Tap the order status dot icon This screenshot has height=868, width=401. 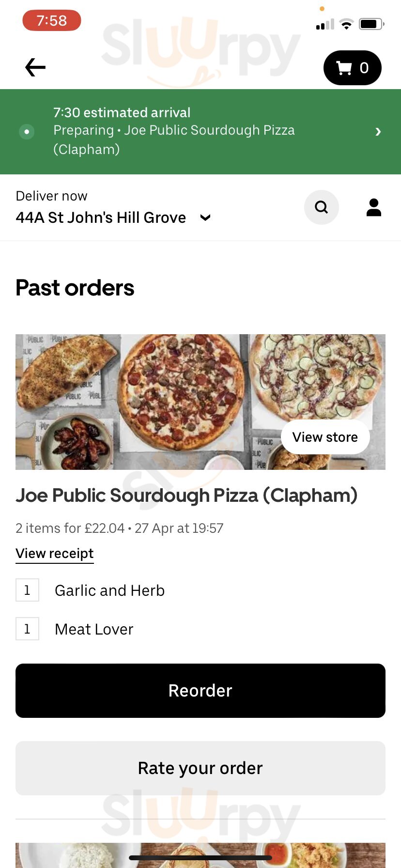pos(27,131)
